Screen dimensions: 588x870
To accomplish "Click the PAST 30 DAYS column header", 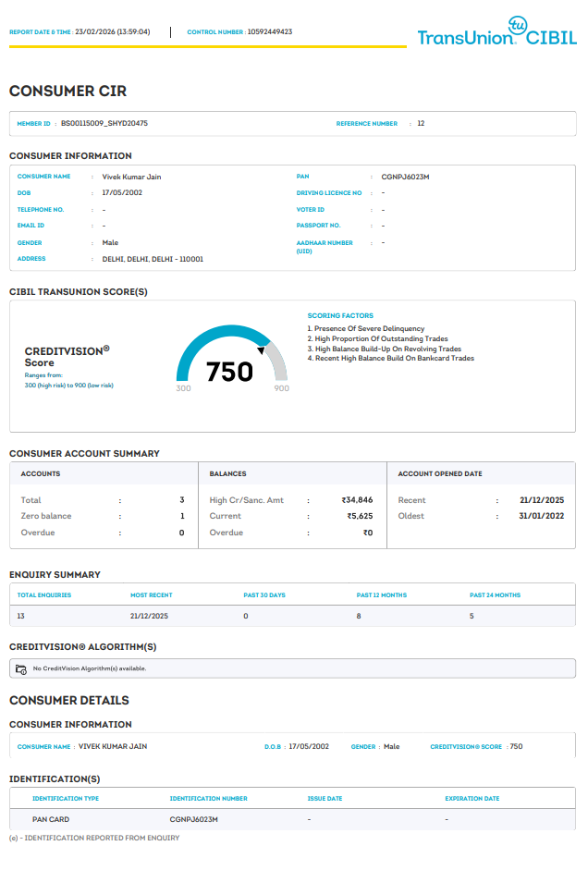I will [x=264, y=595].
